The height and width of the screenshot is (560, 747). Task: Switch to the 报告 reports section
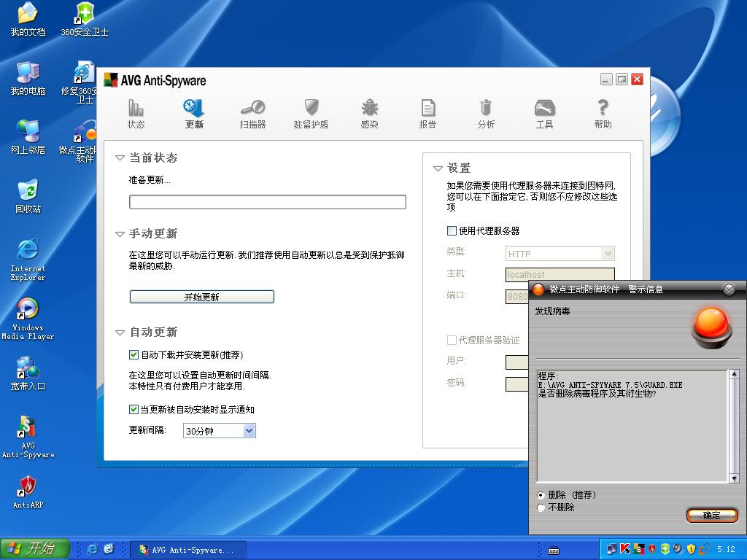click(427, 113)
